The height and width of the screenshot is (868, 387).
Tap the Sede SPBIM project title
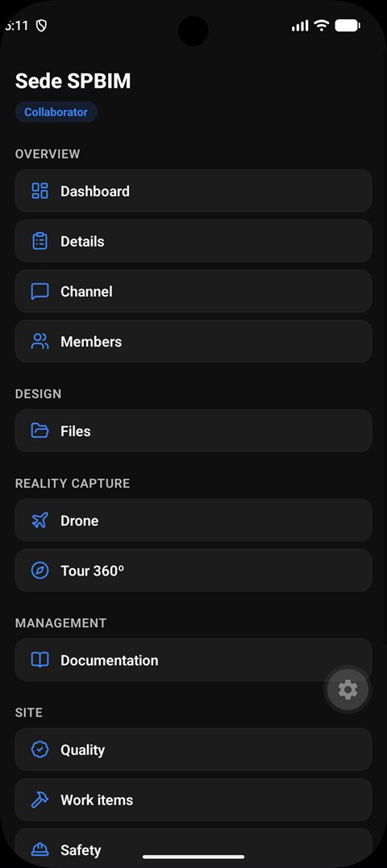(73, 81)
